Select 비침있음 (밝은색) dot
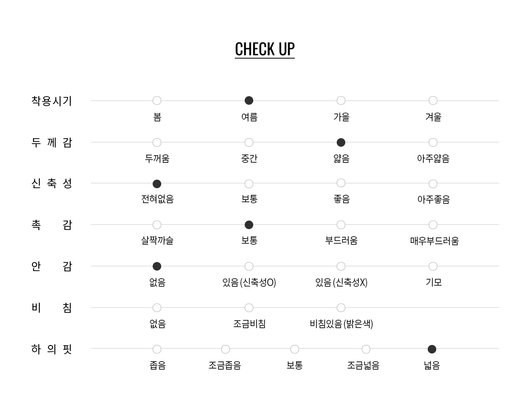This screenshot has height=413, width=532. point(341,308)
